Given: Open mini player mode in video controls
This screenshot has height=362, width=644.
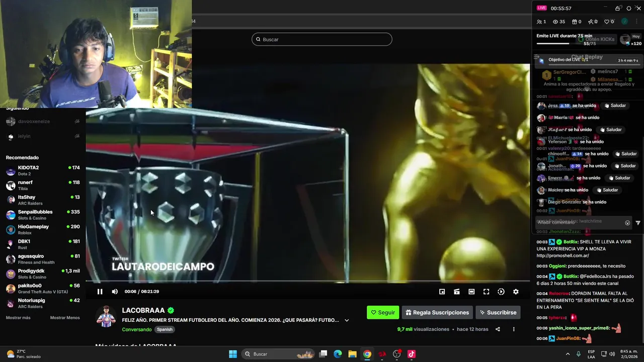Looking at the screenshot, I should (x=442, y=292).
